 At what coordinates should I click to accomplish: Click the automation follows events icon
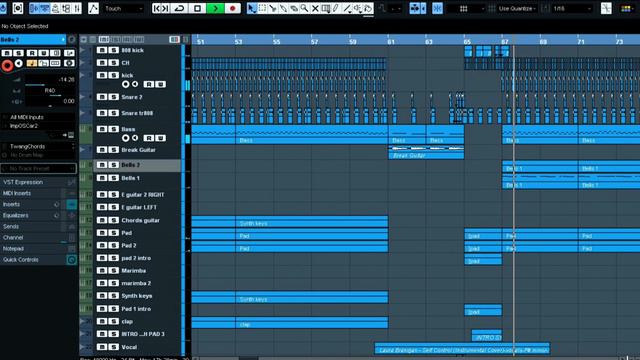pos(93,8)
